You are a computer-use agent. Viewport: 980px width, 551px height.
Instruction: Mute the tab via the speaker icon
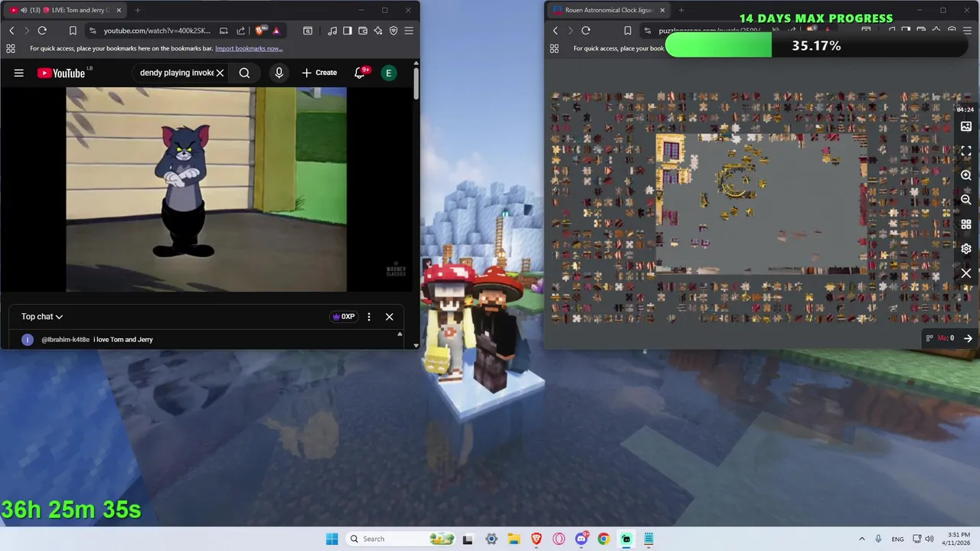pos(24,10)
